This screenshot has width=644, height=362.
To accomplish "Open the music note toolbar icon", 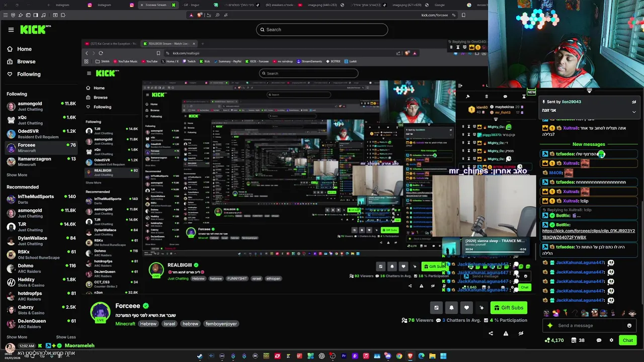I will 44,15.
